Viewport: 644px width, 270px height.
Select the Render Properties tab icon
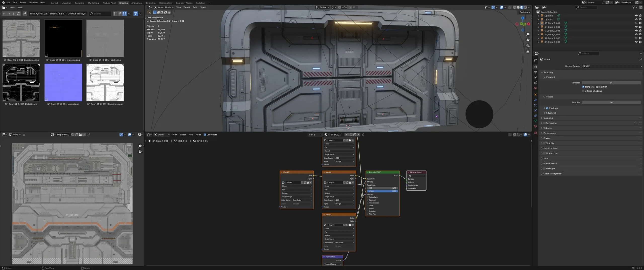point(535,67)
